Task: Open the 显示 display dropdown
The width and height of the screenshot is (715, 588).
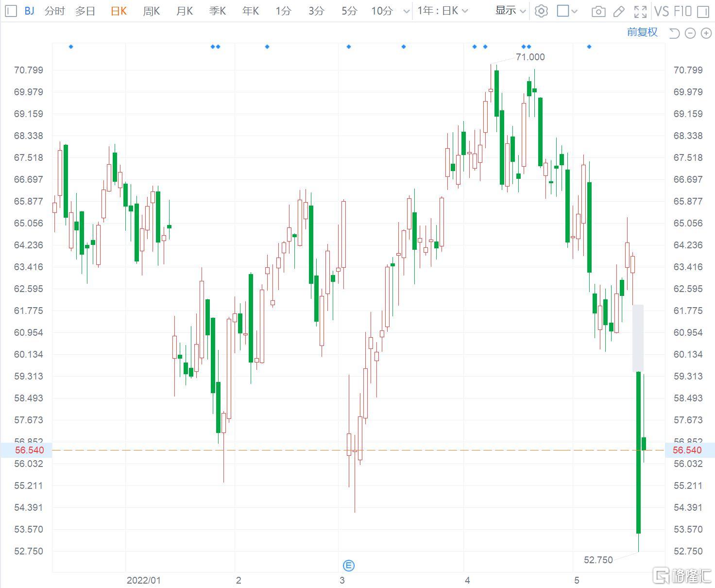Action: pyautogui.click(x=511, y=11)
